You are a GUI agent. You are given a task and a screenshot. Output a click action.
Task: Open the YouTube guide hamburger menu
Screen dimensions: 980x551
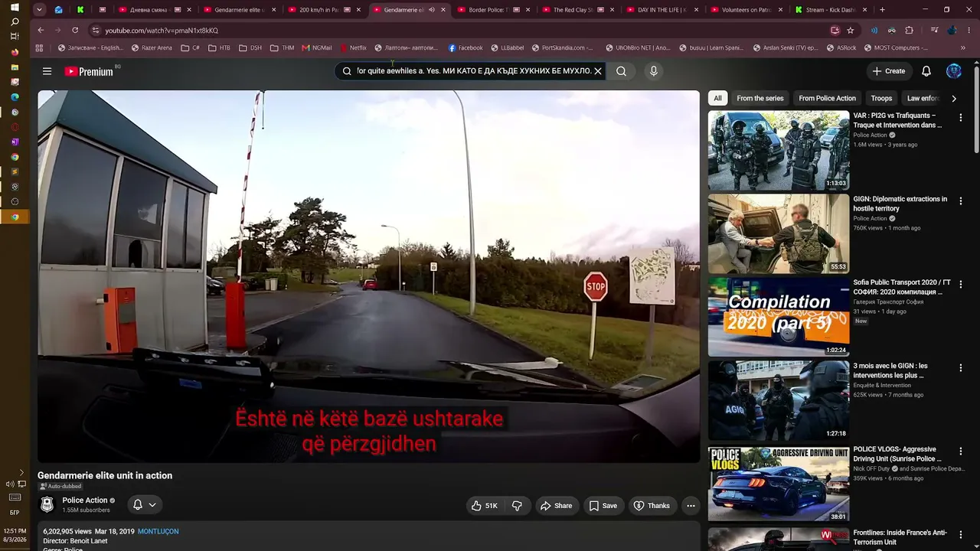(x=47, y=71)
